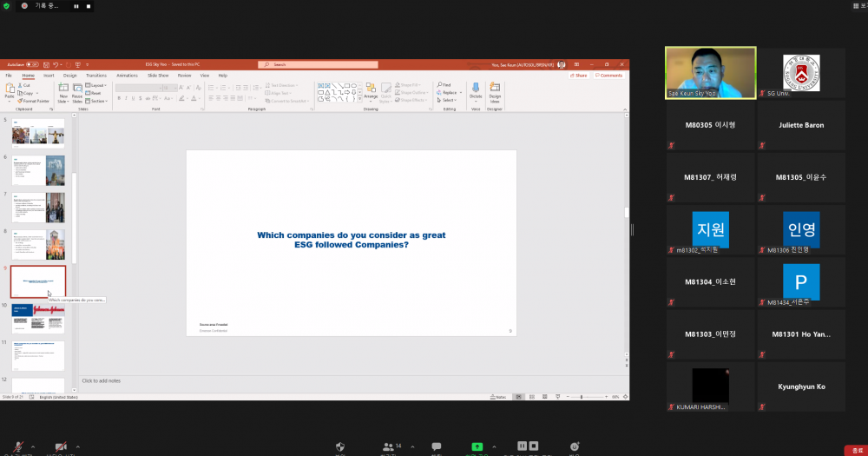Click the Zoom unmute microphone icon
The width and height of the screenshot is (868, 456).
point(18,446)
